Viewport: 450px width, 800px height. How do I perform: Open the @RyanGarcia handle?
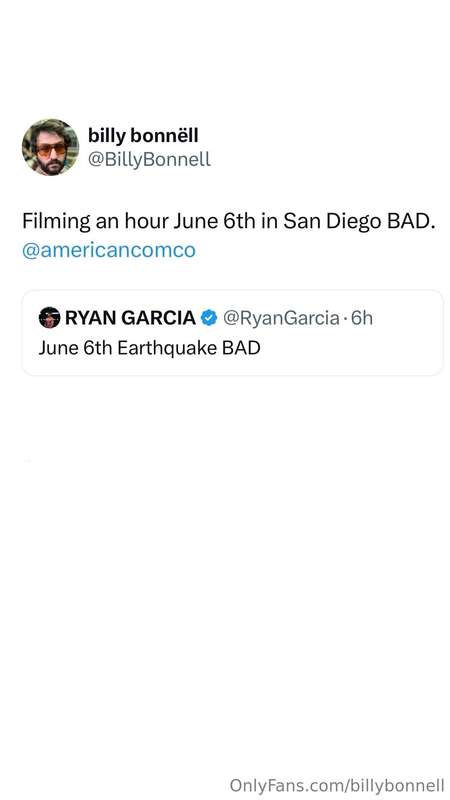(x=281, y=318)
